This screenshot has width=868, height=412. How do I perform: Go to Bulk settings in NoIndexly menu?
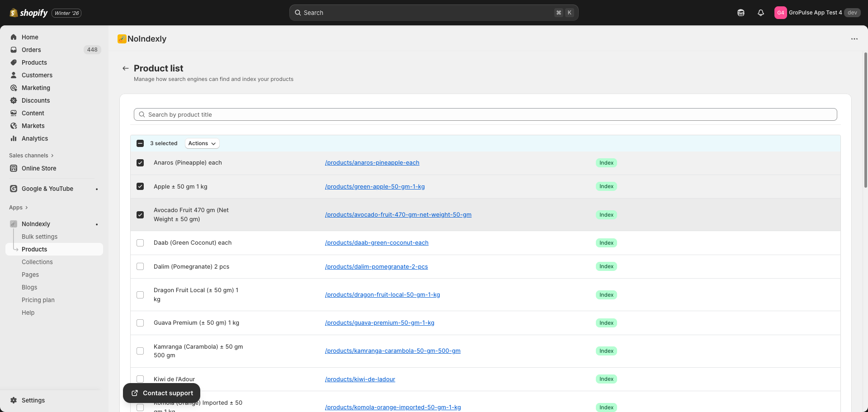tap(40, 237)
